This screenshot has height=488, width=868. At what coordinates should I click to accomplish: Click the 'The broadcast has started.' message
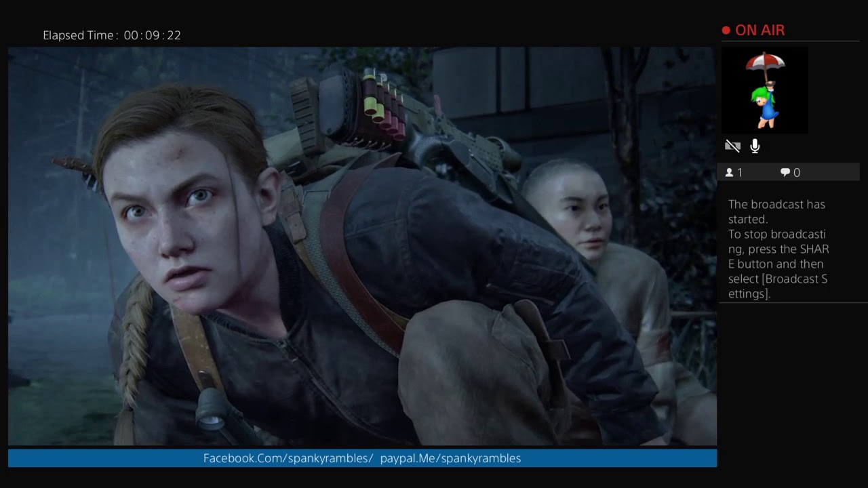pos(776,211)
